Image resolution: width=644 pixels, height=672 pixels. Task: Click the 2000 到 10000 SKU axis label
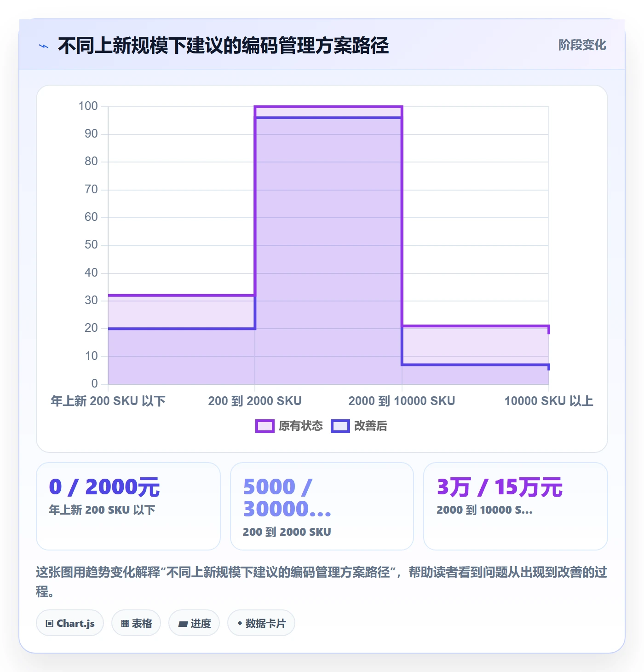pos(402,401)
